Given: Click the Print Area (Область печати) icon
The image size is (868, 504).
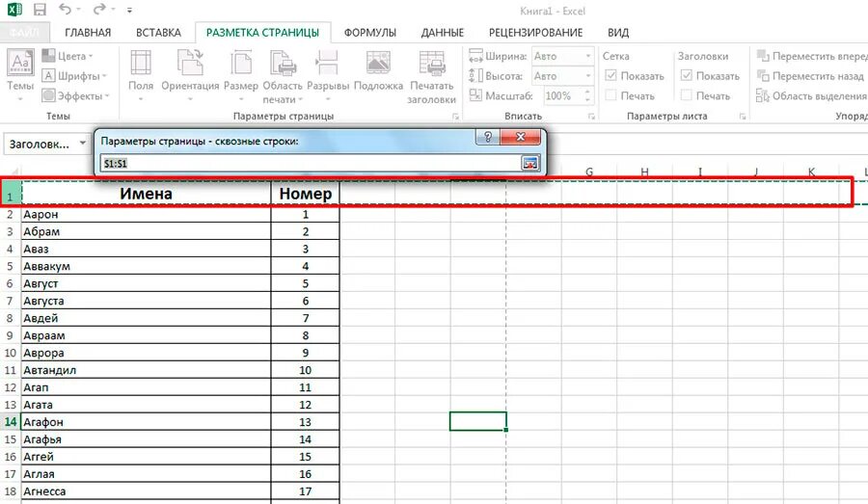Looking at the screenshot, I should [x=283, y=62].
